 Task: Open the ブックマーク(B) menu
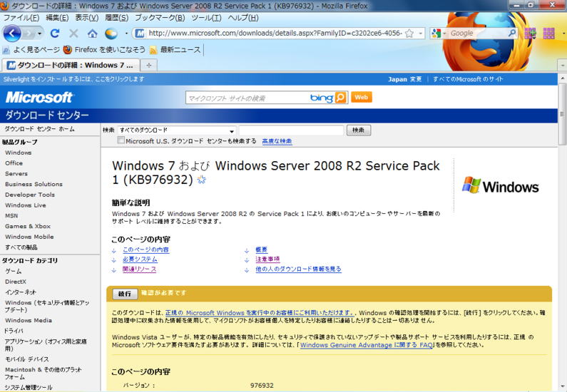point(160,18)
